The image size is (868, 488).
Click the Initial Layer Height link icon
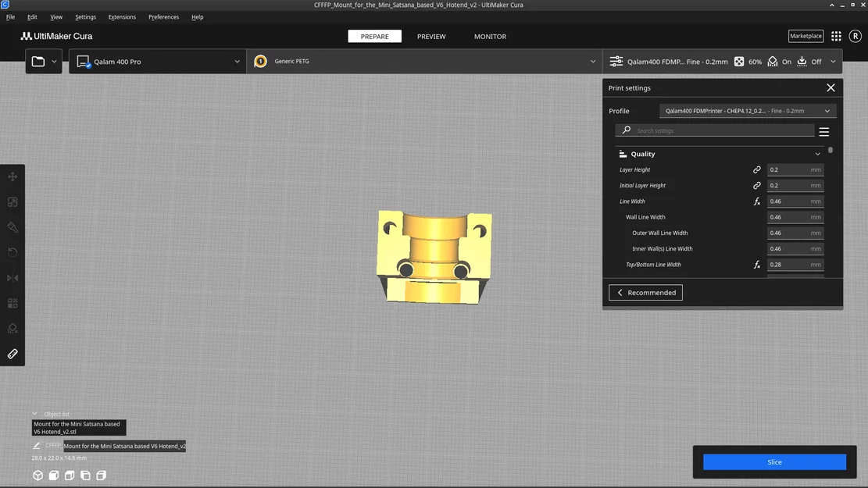757,185
